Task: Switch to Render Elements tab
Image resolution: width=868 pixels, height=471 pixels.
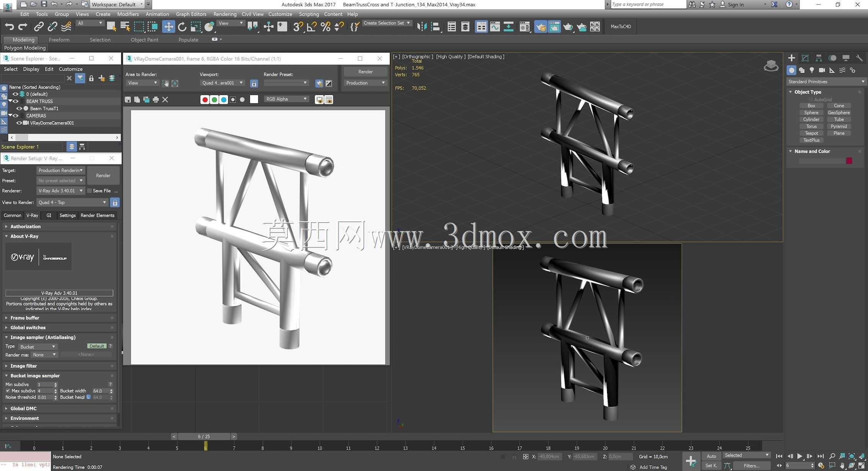Action: click(x=97, y=215)
